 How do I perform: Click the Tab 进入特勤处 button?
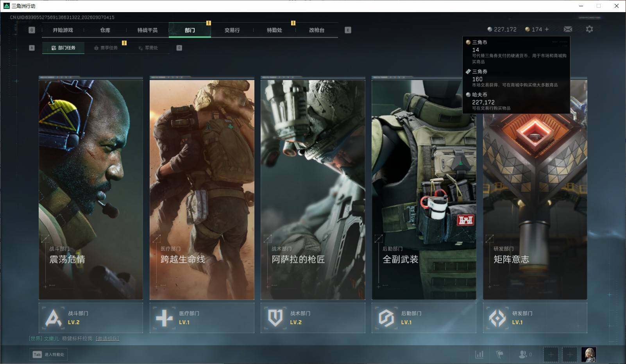pyautogui.click(x=48, y=355)
